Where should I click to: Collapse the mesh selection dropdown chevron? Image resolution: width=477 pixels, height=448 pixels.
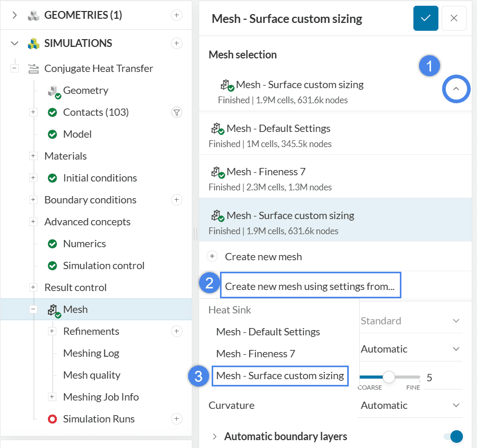[x=456, y=89]
